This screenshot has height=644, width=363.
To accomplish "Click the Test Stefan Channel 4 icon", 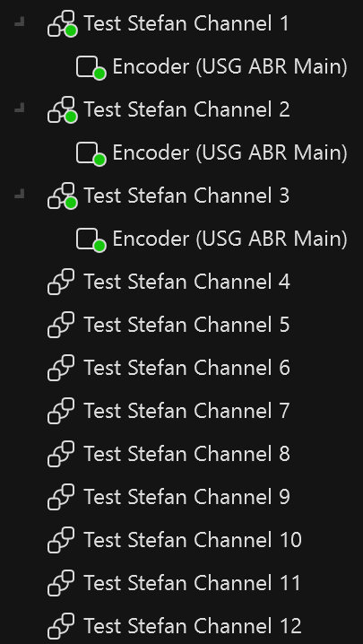I will 61,282.
